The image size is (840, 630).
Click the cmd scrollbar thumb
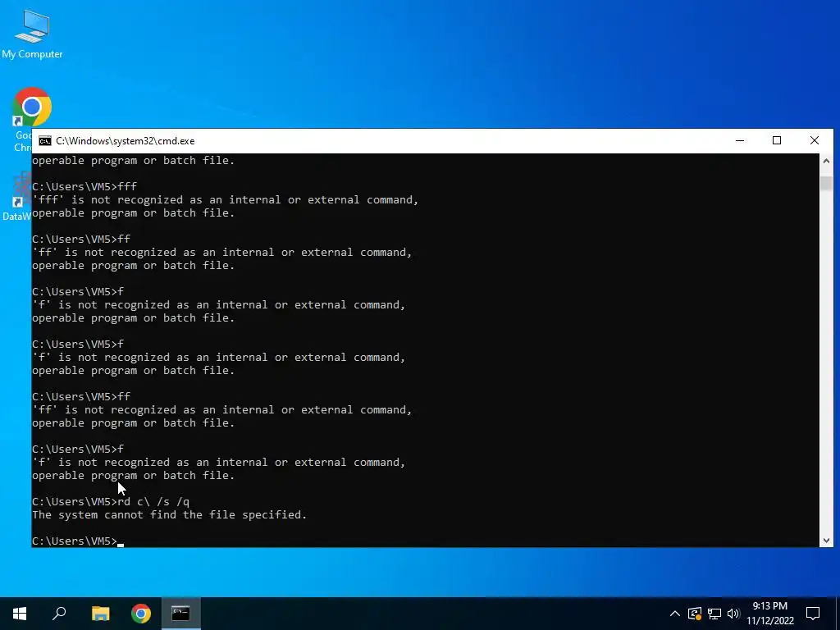[826, 183]
